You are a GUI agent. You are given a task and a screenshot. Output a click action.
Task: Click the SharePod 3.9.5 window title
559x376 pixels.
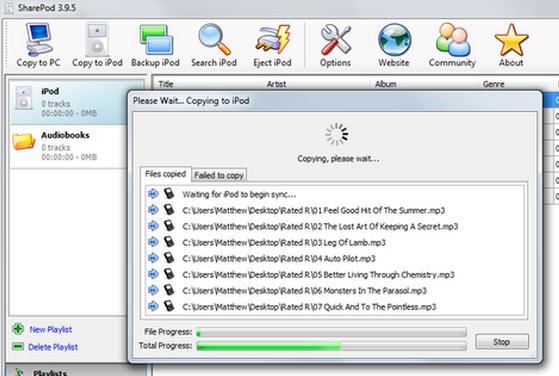47,8
